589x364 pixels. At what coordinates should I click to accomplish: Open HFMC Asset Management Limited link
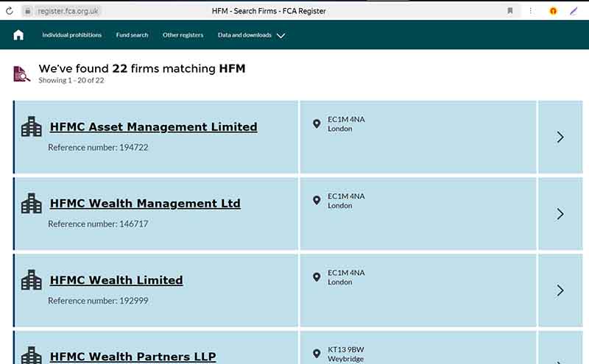(x=154, y=126)
